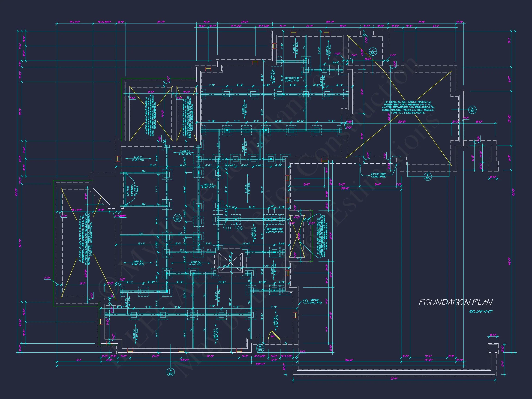Click the white crossed chimney box
Viewport: 532px width, 399px height.
click(231, 262)
